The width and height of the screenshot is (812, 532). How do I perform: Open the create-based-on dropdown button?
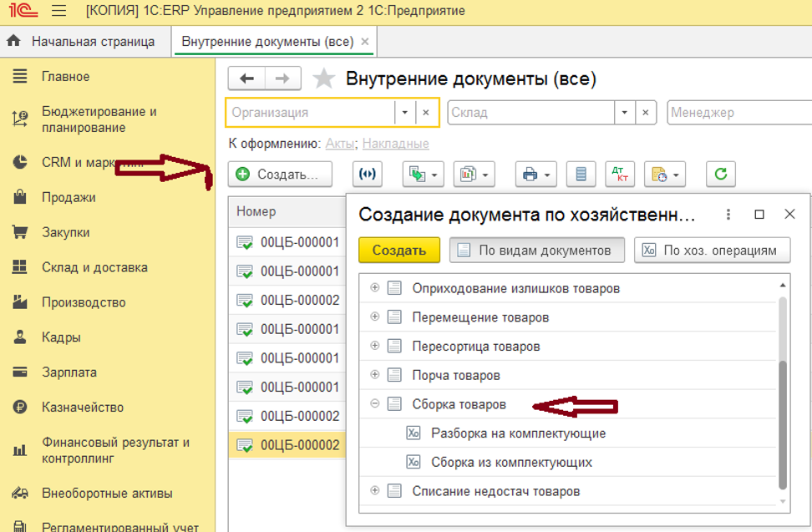click(x=423, y=175)
